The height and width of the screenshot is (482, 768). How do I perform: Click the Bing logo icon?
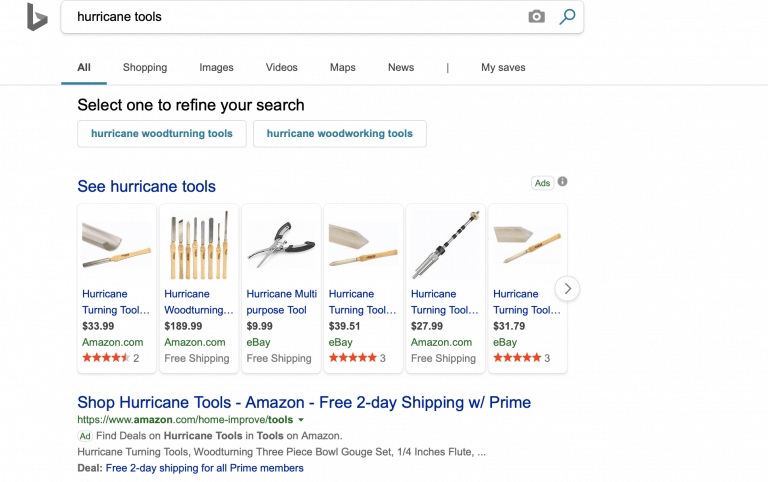tap(37, 17)
